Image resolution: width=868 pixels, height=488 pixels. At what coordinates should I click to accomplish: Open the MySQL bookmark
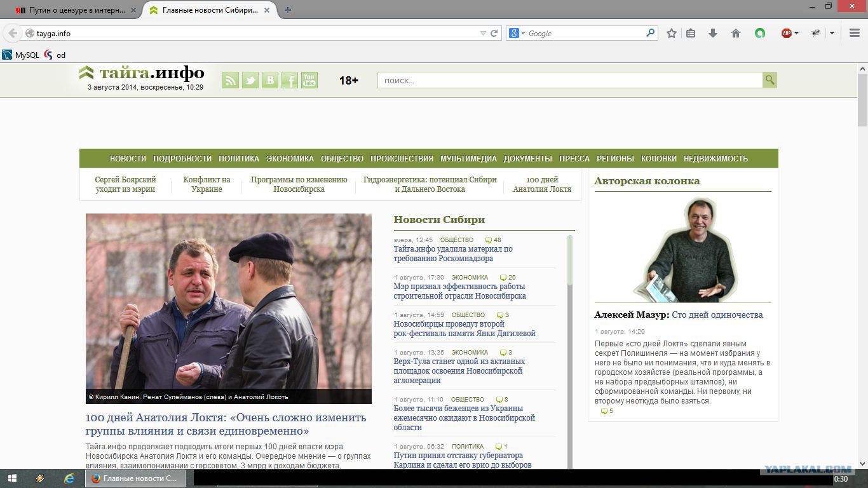tap(21, 55)
